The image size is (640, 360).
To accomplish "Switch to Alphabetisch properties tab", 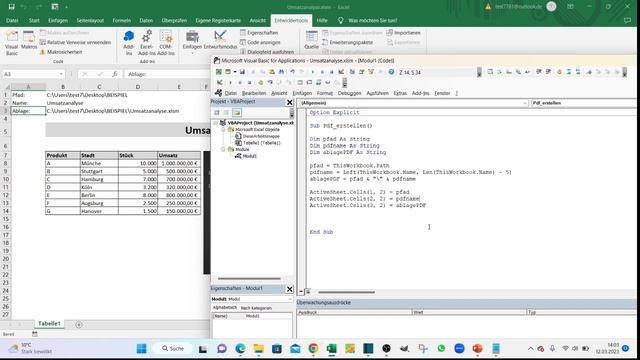I will [x=224, y=307].
